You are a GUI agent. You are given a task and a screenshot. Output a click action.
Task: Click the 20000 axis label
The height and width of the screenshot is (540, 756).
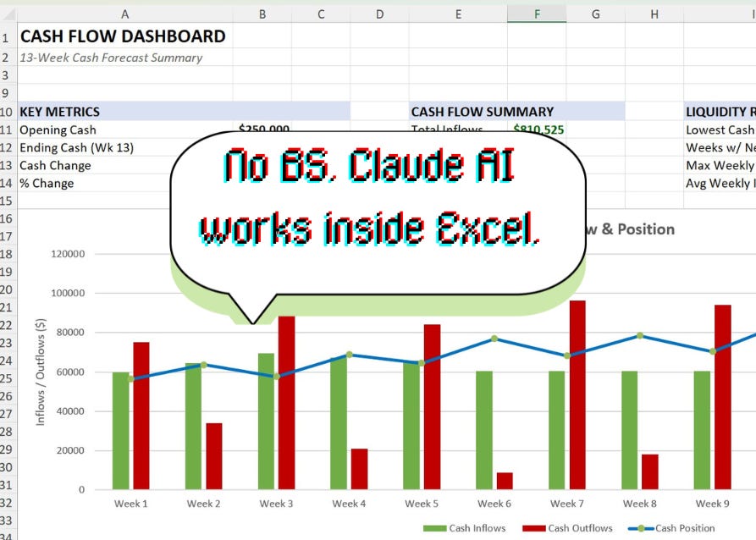(70, 450)
